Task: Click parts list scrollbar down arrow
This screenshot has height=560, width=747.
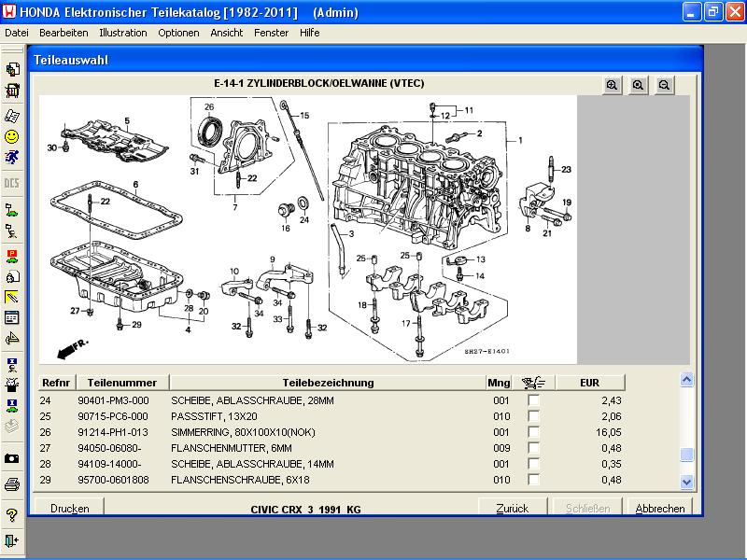Action: [x=687, y=482]
